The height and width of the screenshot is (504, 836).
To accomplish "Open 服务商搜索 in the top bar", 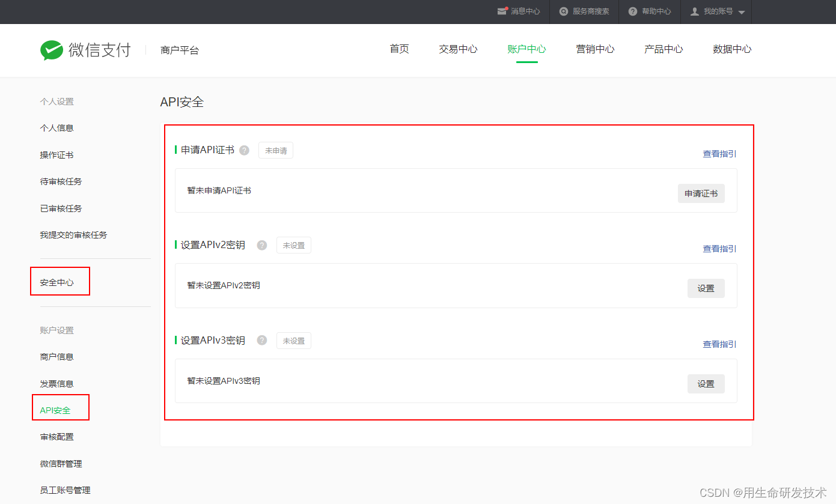I will pos(591,11).
